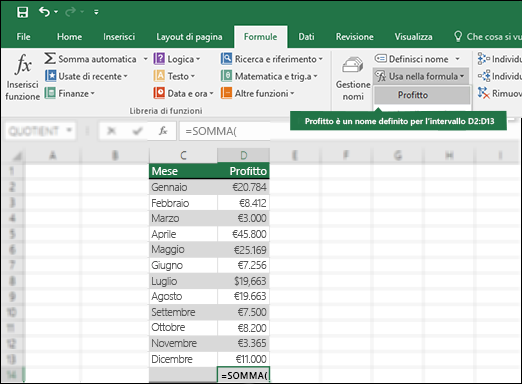Select row 2 header
Viewport: 522px width, 384px height.
13,187
